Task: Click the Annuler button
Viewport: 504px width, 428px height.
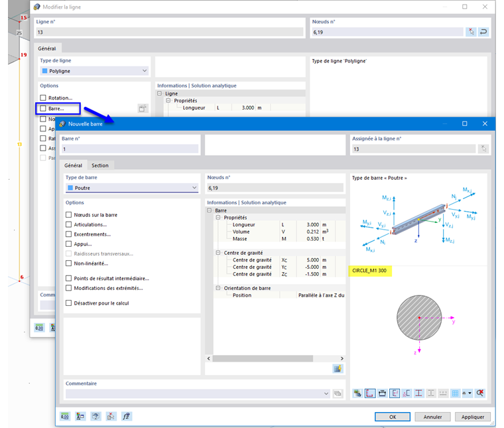Action: [432, 417]
